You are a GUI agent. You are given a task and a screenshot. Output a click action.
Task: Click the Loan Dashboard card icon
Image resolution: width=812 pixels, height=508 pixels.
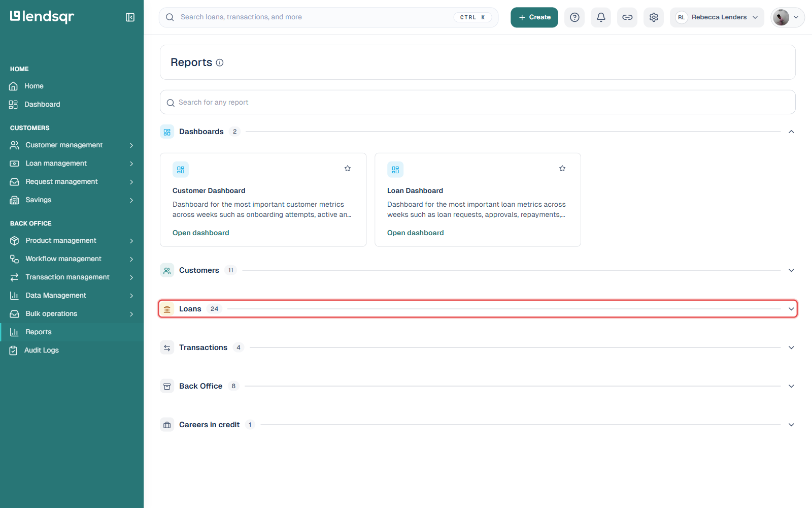[x=395, y=170]
